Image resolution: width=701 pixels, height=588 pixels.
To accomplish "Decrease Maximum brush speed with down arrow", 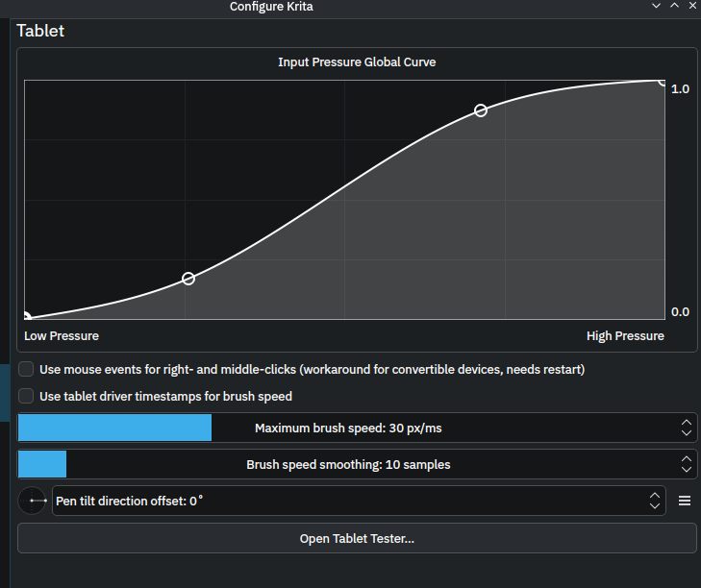I will point(687,433).
